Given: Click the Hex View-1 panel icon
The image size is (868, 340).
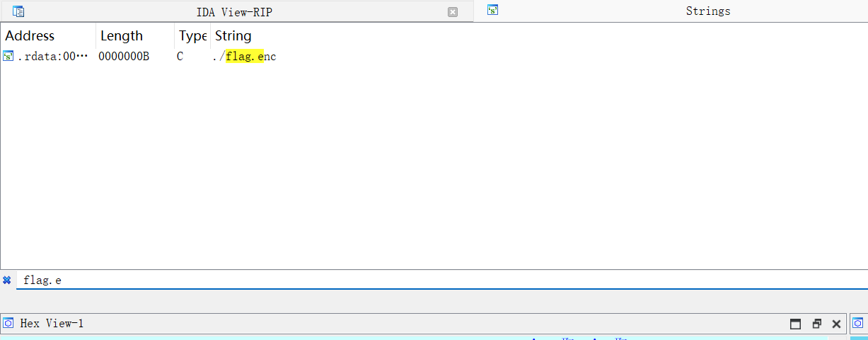Looking at the screenshot, I should [8, 324].
